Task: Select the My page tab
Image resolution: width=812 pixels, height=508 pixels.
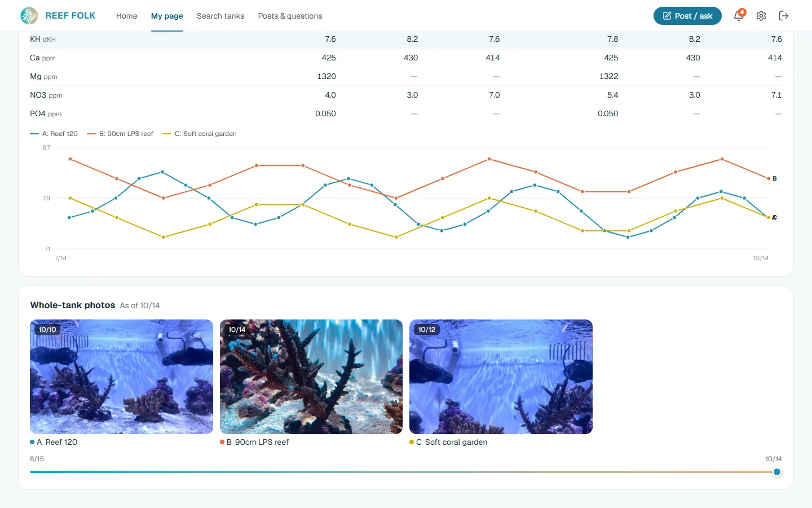Action: [167, 16]
